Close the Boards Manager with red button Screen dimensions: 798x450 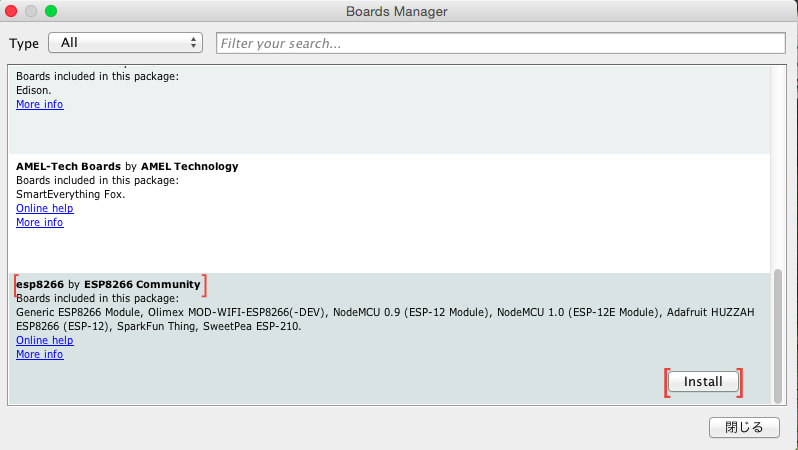pos(13,11)
